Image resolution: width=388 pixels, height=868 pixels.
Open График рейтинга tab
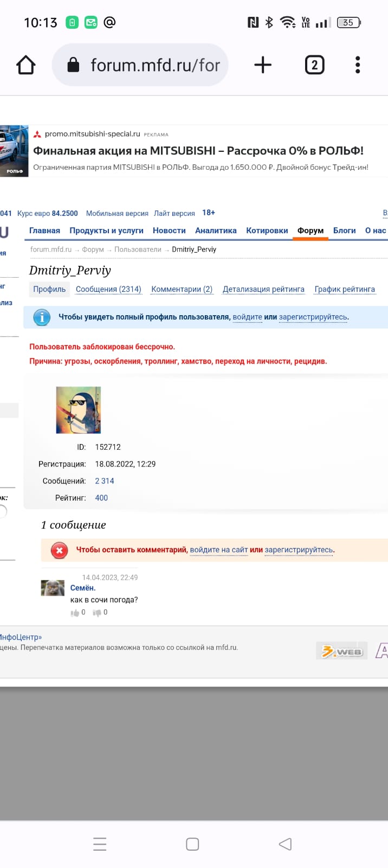345,289
